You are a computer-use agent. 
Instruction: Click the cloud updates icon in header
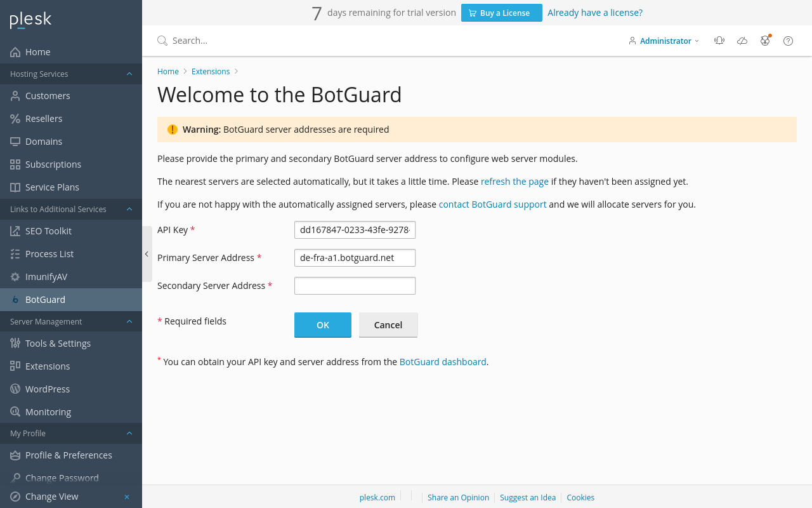tap(742, 41)
